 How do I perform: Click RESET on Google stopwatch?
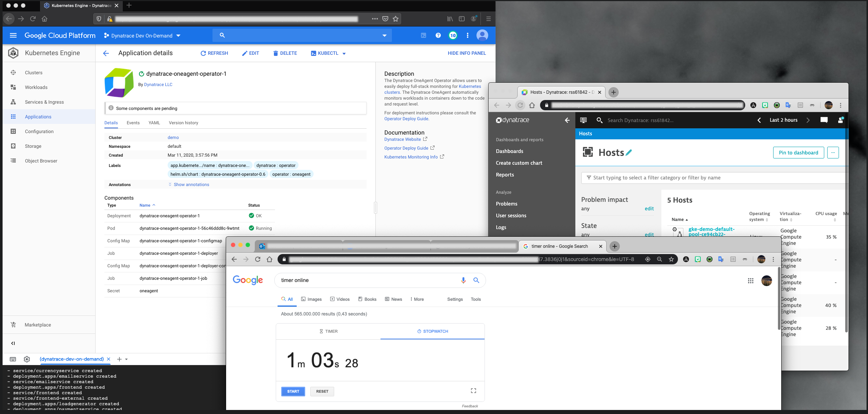pyautogui.click(x=322, y=391)
